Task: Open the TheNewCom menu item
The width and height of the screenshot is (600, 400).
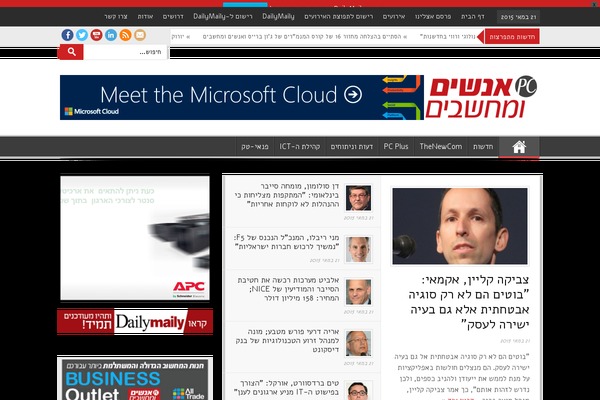Action: pos(441,147)
